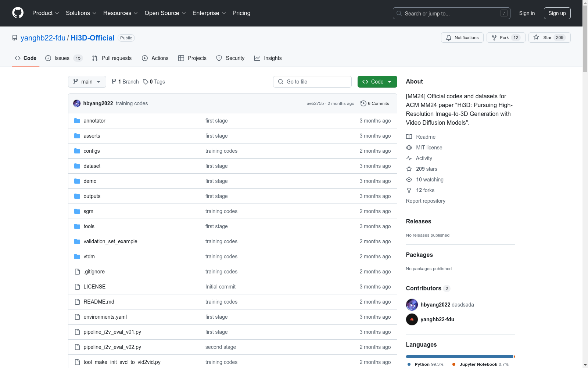
Task: Click the pipeline_i2v_eval_v01.py file icon
Action: (x=77, y=332)
